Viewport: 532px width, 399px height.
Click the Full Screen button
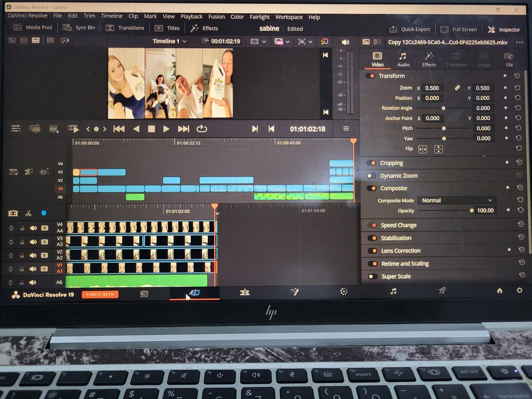[x=459, y=29]
